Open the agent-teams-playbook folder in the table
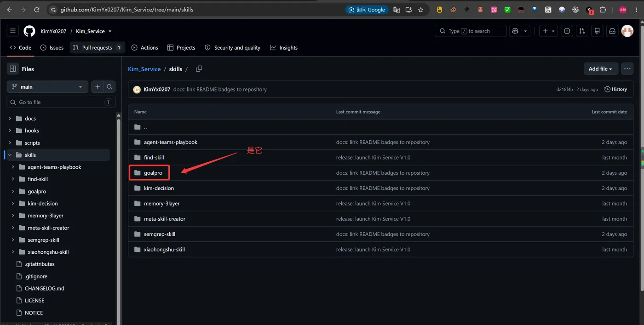 tap(171, 142)
